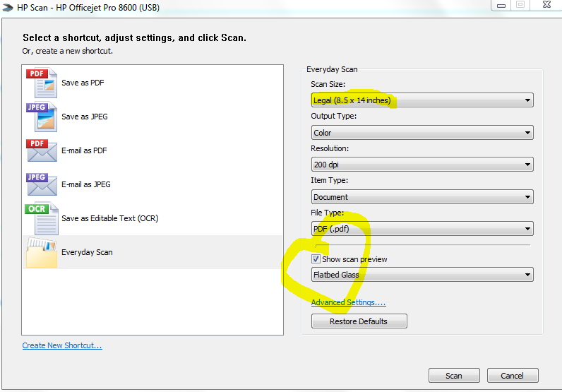Click the Create New Shortcut link
This screenshot has width=562, height=392.
(x=62, y=345)
